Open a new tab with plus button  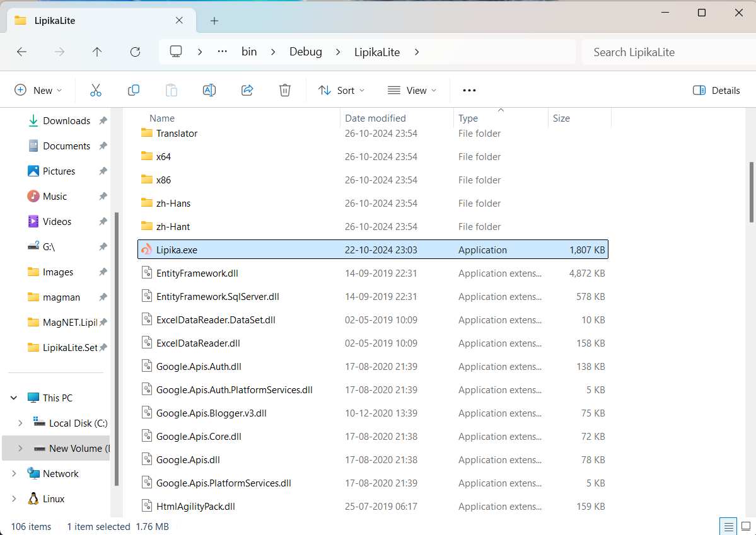(214, 21)
